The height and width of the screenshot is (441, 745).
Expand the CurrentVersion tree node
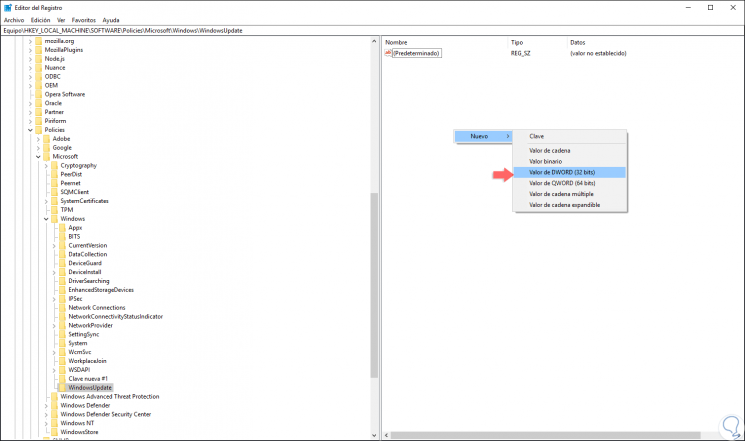click(54, 246)
